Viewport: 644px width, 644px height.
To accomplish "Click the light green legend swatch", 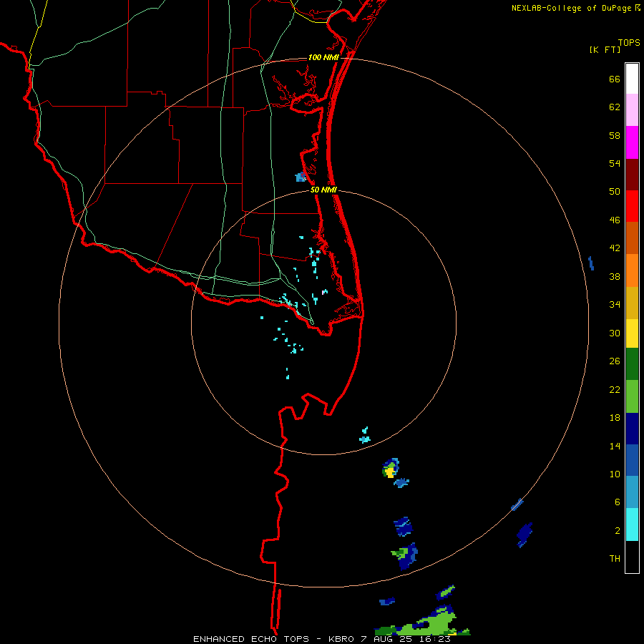I will click(632, 396).
